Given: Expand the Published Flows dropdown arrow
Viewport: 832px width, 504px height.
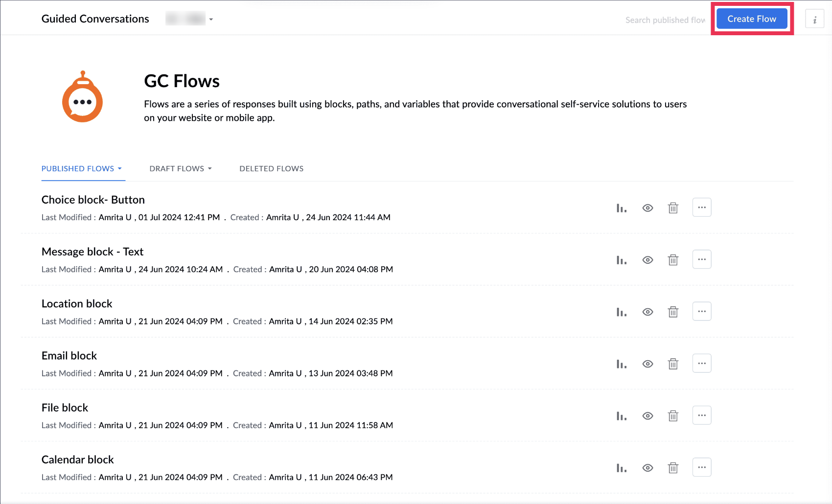Looking at the screenshot, I should click(119, 169).
